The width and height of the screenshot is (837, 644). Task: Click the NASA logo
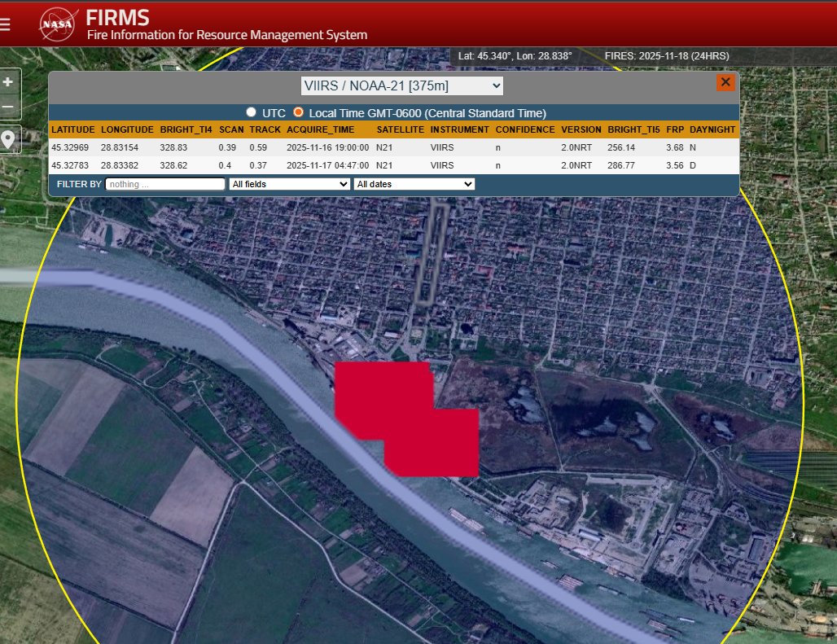click(58, 24)
